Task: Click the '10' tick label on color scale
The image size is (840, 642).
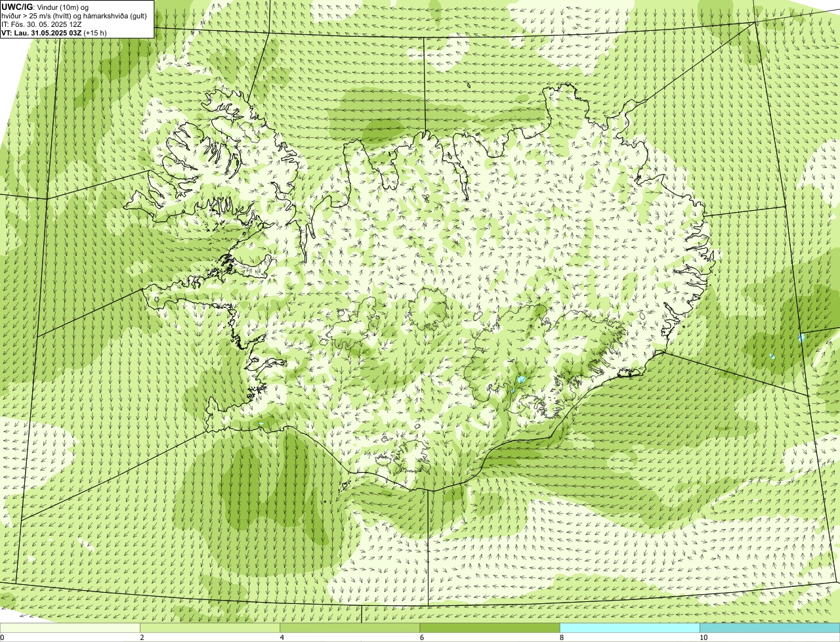Action: [x=703, y=637]
